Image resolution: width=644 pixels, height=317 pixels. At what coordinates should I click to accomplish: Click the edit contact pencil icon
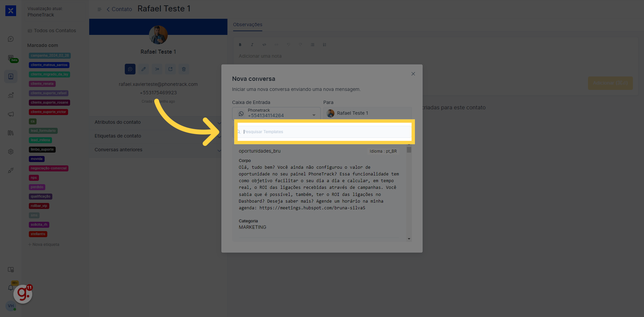tap(144, 69)
